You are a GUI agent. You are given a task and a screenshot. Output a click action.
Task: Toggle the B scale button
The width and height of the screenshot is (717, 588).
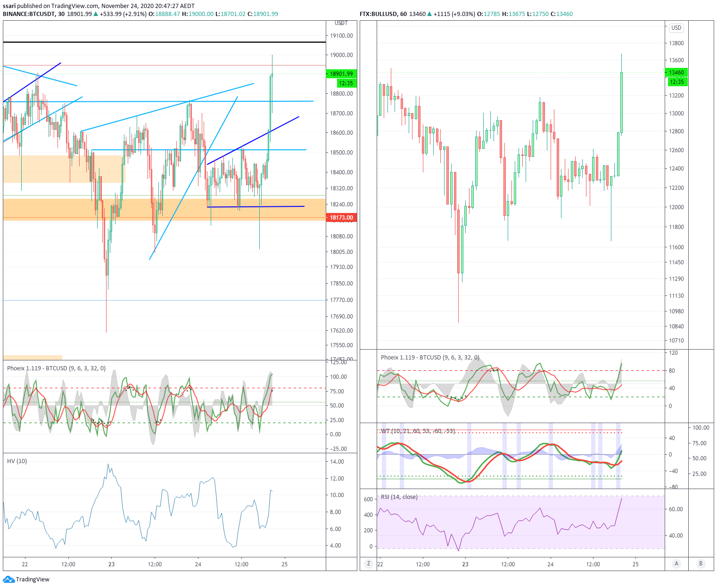point(701,563)
